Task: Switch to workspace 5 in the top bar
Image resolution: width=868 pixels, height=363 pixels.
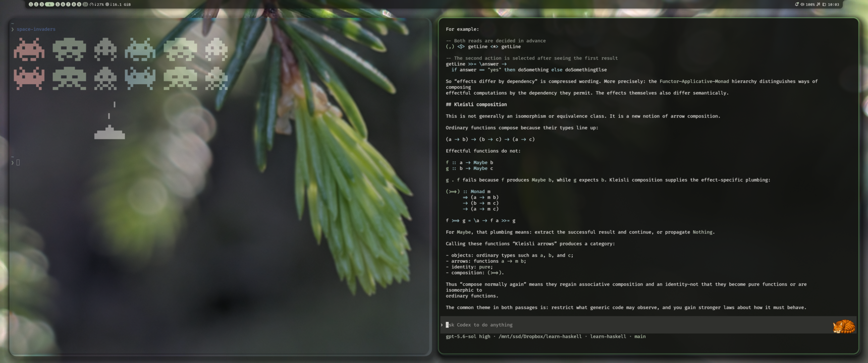Action: point(58,4)
